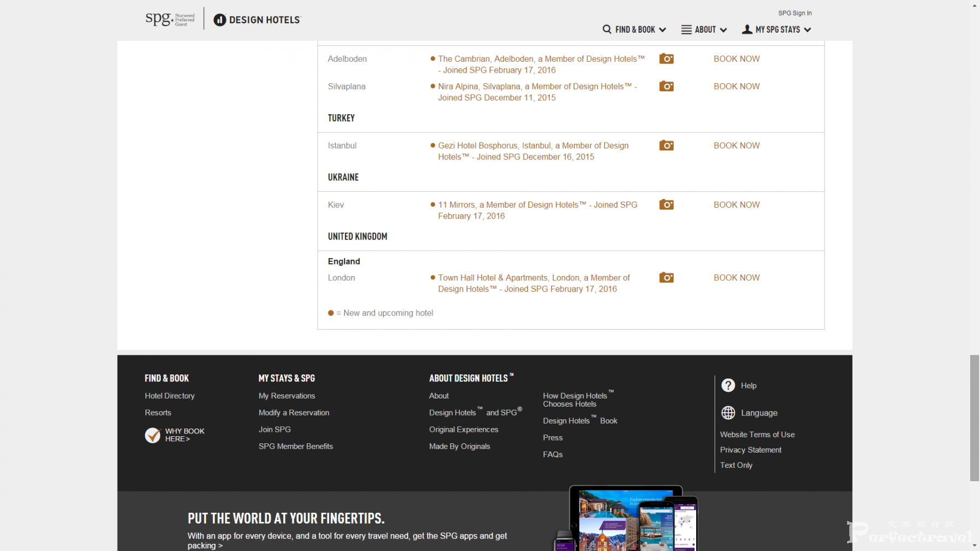980x551 pixels.
Task: View camera icon for 11 Mirrors Kiev
Action: [x=666, y=204]
